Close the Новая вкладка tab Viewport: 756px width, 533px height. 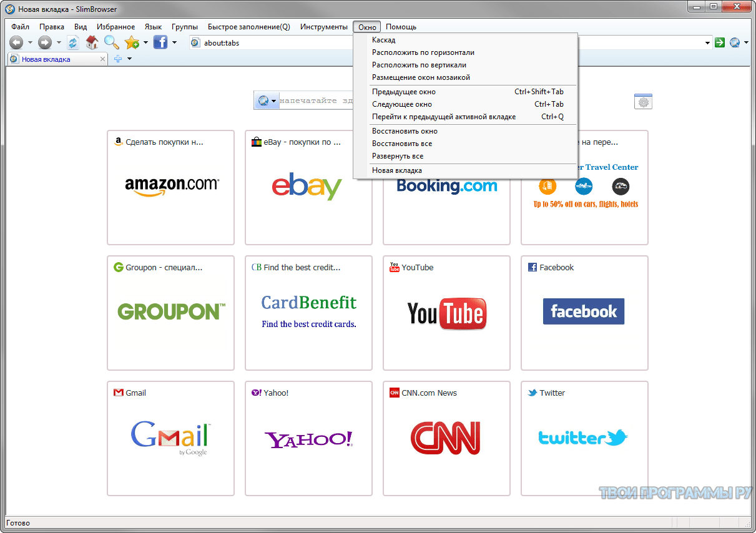[102, 59]
